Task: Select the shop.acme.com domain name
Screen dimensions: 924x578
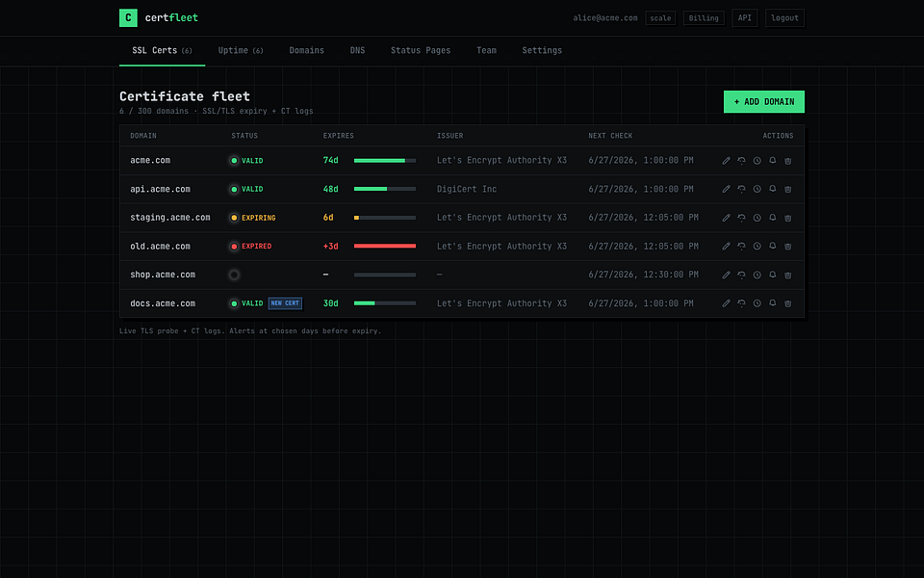Action: click(163, 275)
